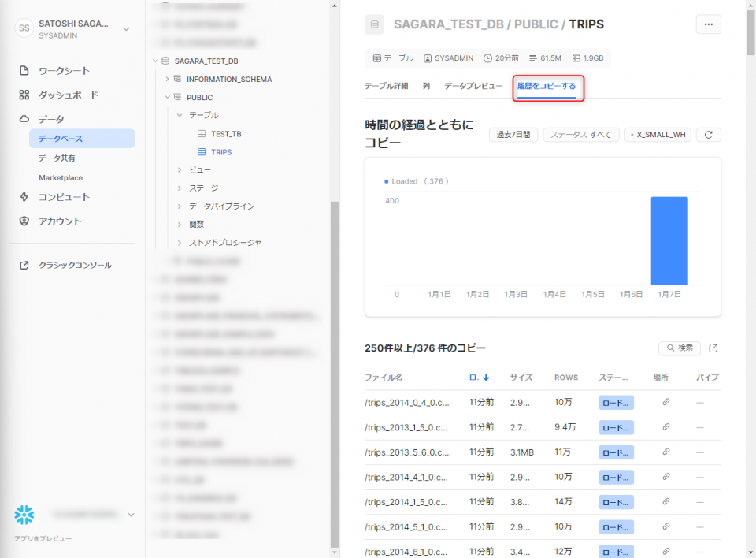756x558 pixels.
Task: Click location link icon for trips_2014_0_4_0 row
Action: coord(666,402)
